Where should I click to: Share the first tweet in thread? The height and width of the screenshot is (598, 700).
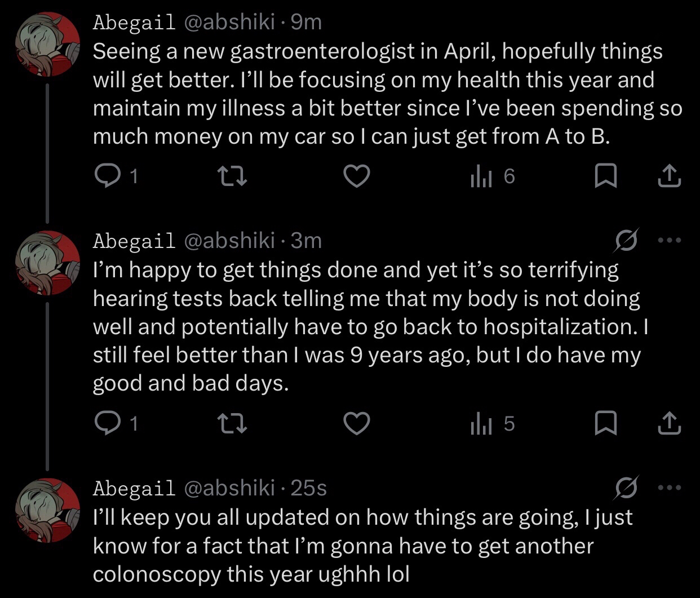(670, 177)
